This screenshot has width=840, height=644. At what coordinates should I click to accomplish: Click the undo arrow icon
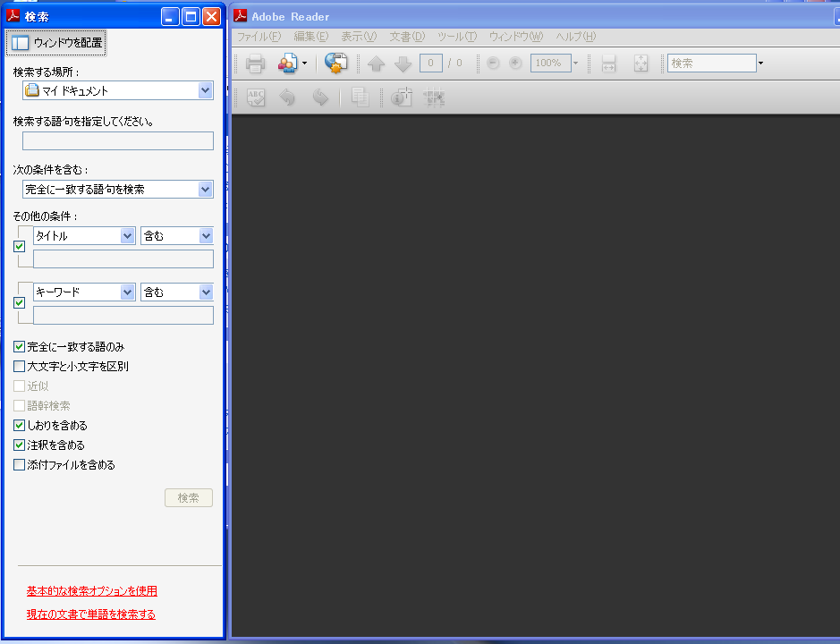coord(288,97)
